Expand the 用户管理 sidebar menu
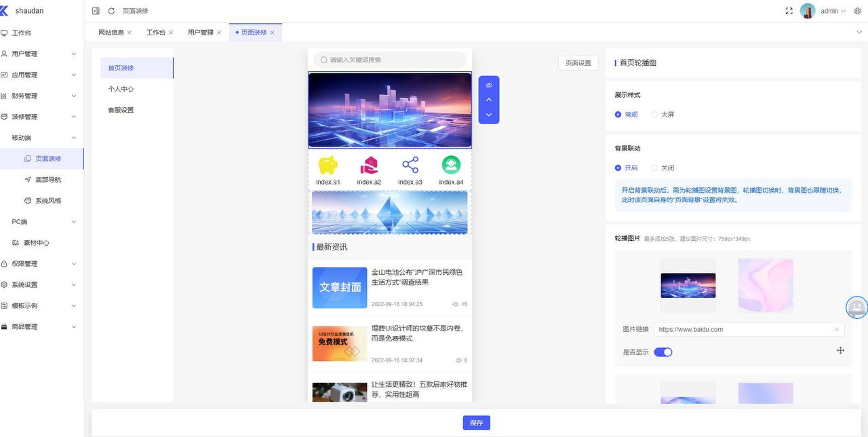The height and width of the screenshot is (437, 868). 41,54
